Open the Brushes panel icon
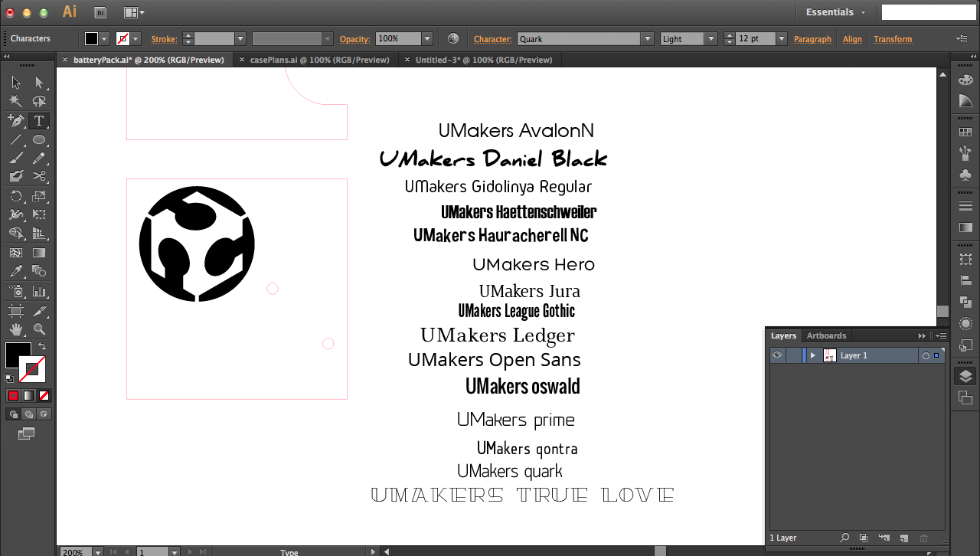The width and height of the screenshot is (980, 556). click(x=965, y=153)
